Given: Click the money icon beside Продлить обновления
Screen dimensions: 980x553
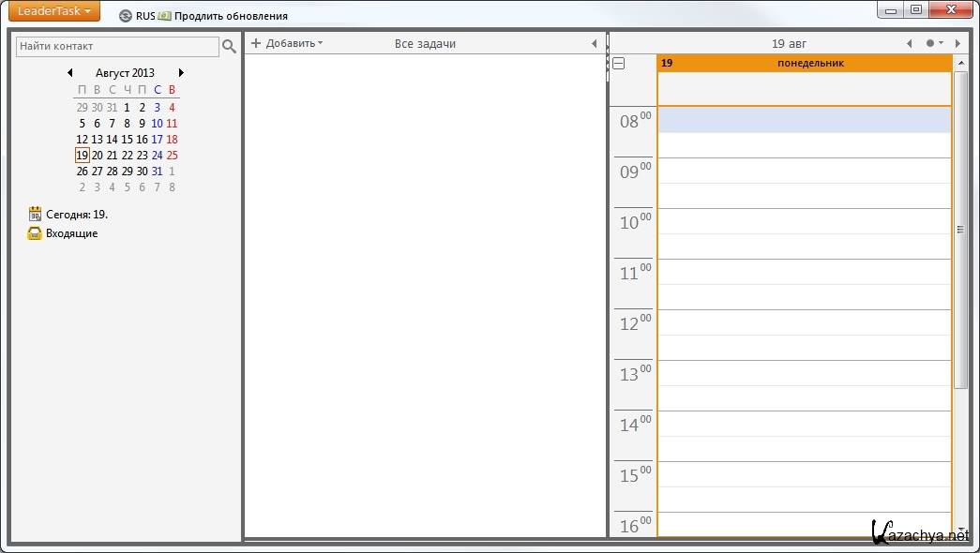Looking at the screenshot, I should 165,16.
